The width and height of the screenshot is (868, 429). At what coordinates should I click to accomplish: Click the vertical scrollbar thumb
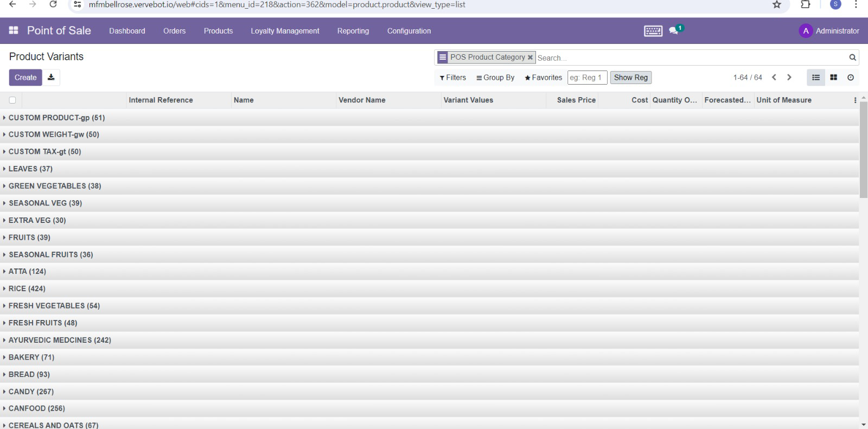click(x=863, y=149)
